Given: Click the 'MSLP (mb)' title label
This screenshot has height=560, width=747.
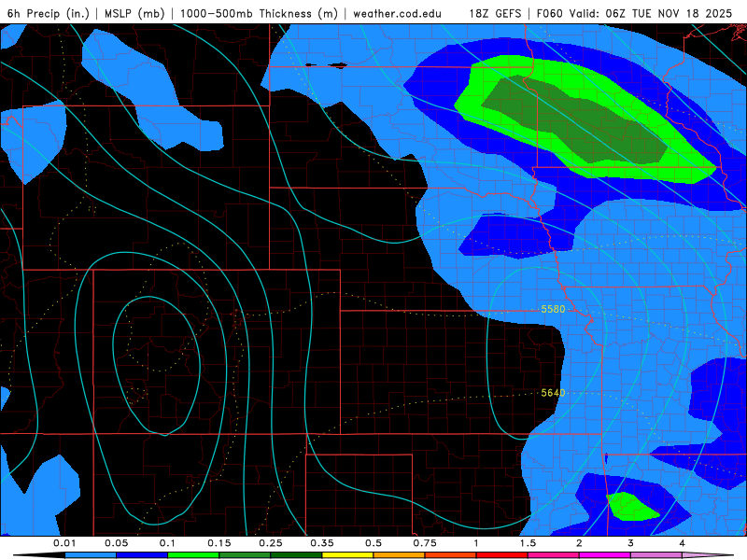Looking at the screenshot, I should [134, 13].
